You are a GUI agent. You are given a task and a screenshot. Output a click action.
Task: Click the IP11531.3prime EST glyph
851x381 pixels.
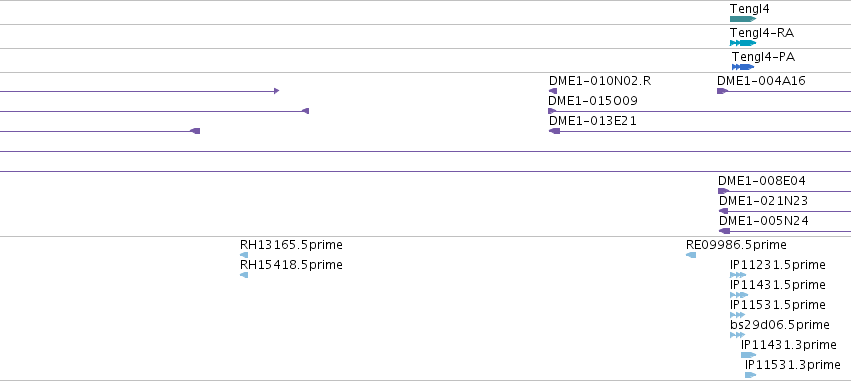pos(751,375)
